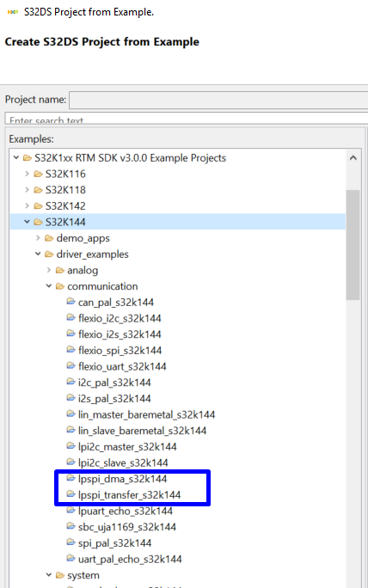Viewport: 368px width, 588px height.
Task: Collapse the S32K1xx RTM SDK root node
Action: pos(16,158)
